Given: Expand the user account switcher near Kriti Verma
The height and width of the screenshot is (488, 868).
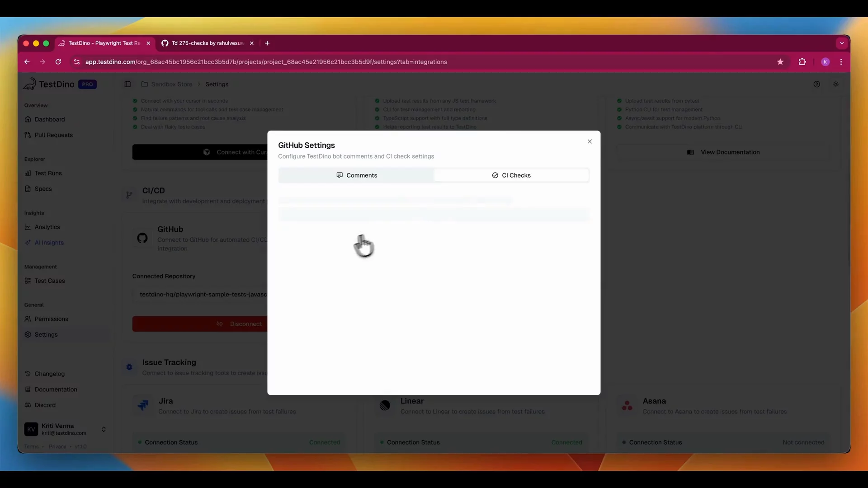Looking at the screenshot, I should pyautogui.click(x=104, y=429).
